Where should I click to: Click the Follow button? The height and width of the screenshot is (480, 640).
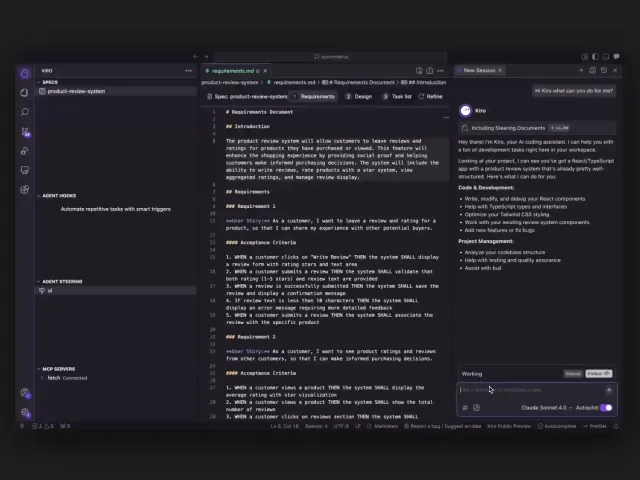click(x=598, y=374)
